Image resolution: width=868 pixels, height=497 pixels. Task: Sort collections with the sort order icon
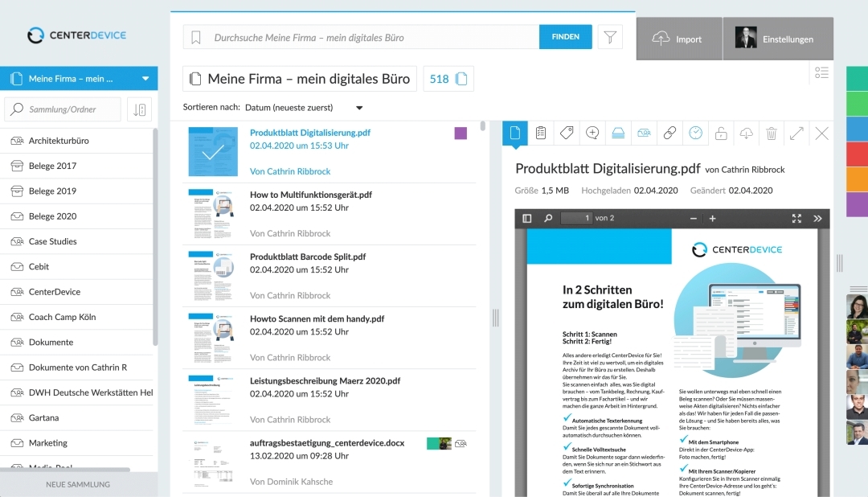(x=140, y=109)
